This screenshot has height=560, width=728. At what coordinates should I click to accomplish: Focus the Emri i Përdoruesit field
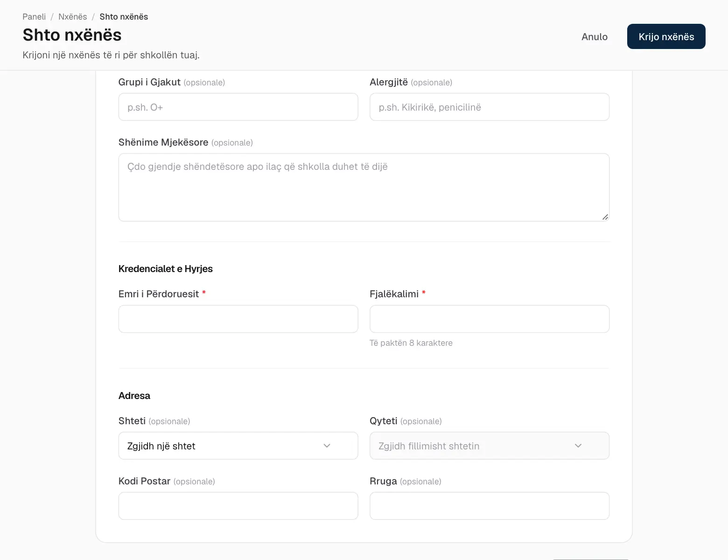(238, 319)
